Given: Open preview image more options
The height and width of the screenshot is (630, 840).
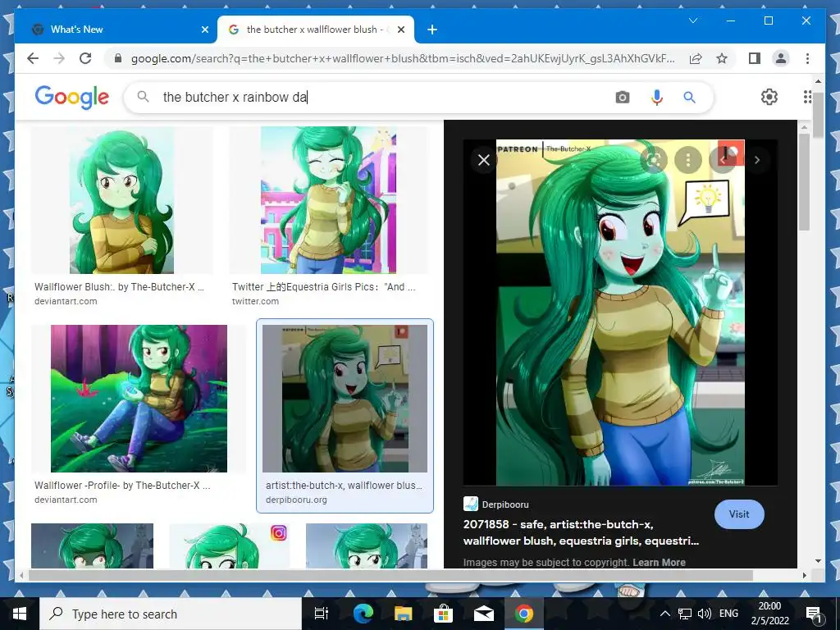Looking at the screenshot, I should pyautogui.click(x=688, y=160).
